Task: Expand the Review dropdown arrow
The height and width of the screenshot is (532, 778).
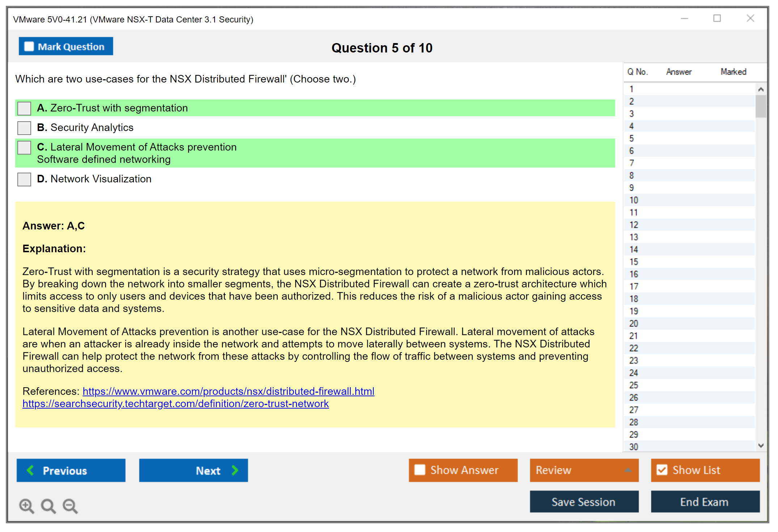Action: click(x=628, y=470)
